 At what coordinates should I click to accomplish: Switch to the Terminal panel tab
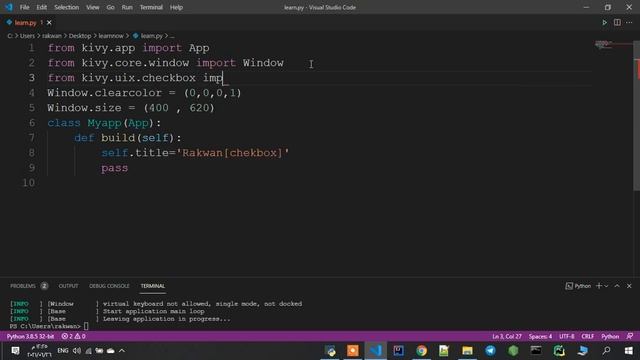(x=153, y=286)
